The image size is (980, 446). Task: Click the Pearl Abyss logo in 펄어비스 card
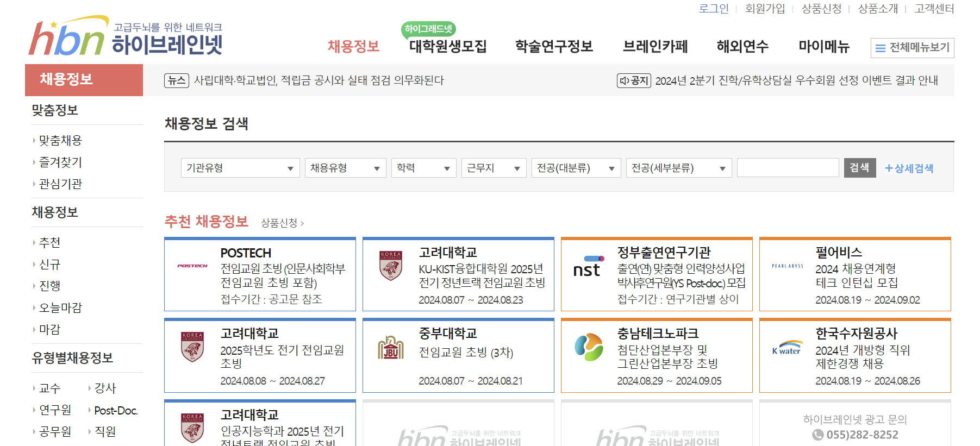click(x=788, y=266)
